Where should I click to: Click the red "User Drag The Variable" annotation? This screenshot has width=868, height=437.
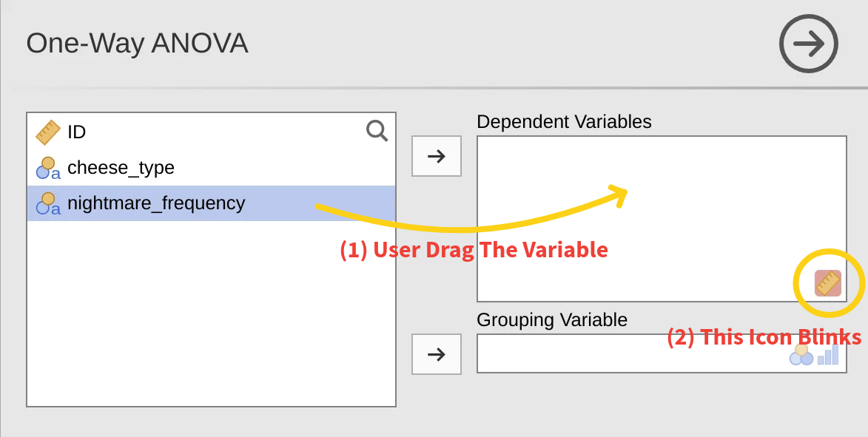pos(474,250)
